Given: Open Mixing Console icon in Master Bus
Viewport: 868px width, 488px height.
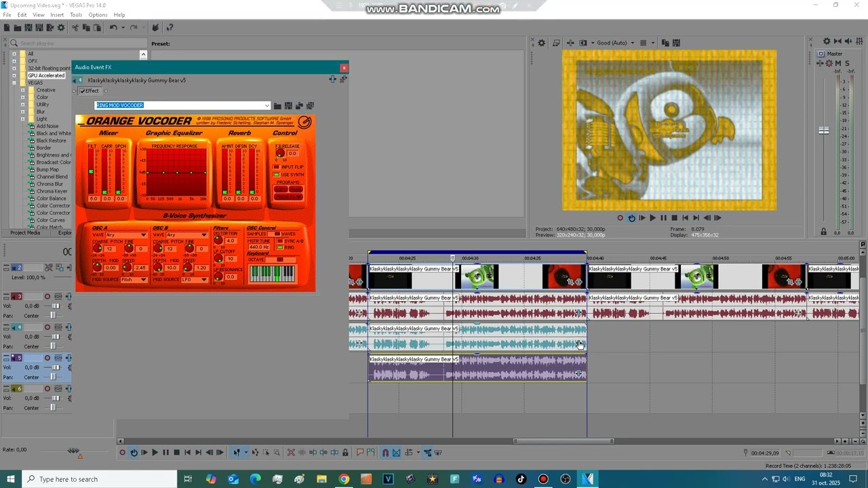Looking at the screenshot, I should click(859, 41).
